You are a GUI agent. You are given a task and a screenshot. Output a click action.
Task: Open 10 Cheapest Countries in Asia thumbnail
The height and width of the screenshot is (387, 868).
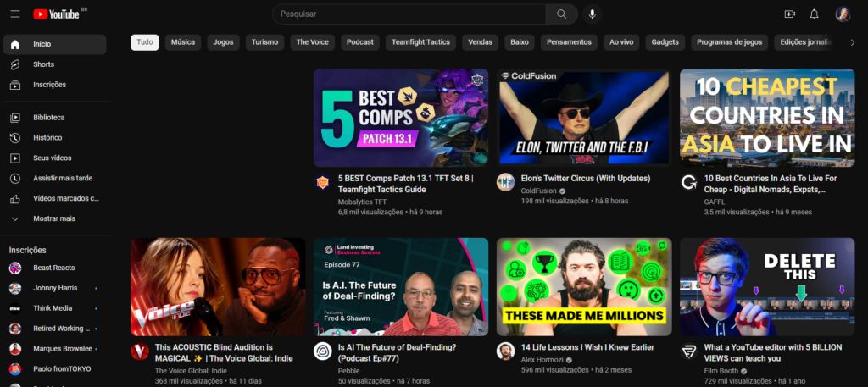767,118
